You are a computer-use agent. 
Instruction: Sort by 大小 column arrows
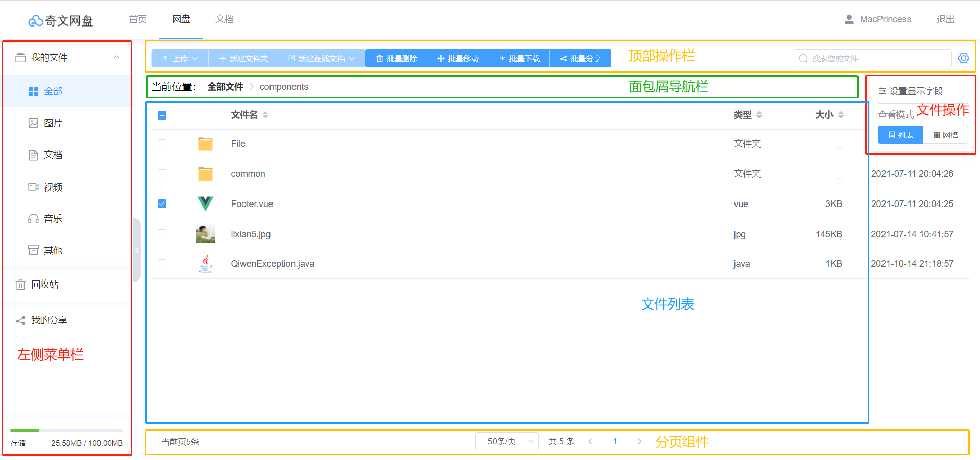[841, 115]
